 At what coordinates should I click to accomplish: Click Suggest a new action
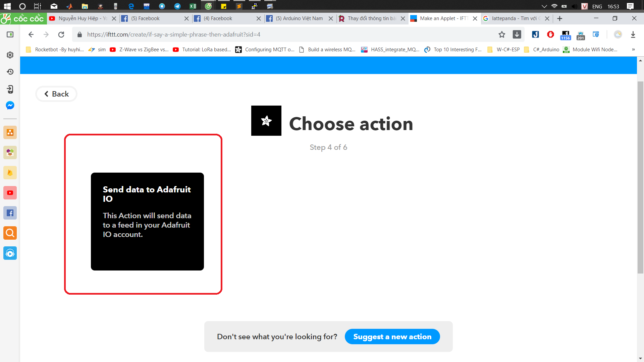(x=392, y=337)
